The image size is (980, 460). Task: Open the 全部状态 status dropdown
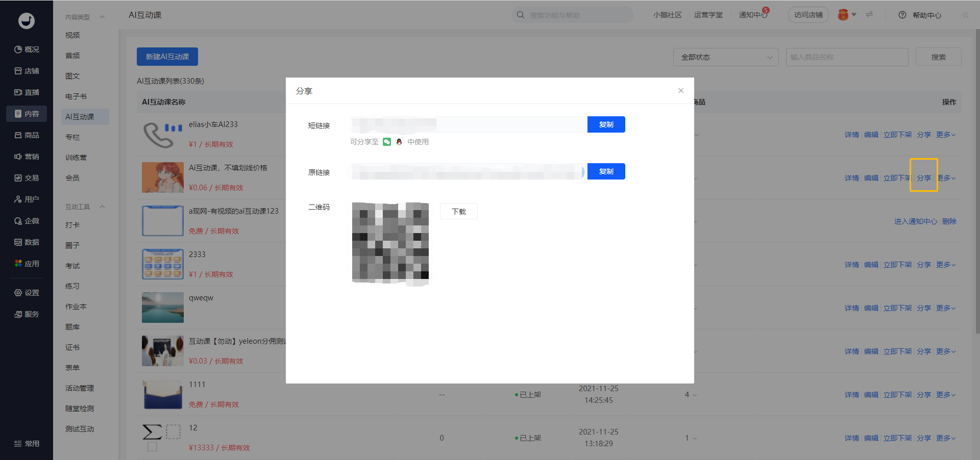point(725,57)
